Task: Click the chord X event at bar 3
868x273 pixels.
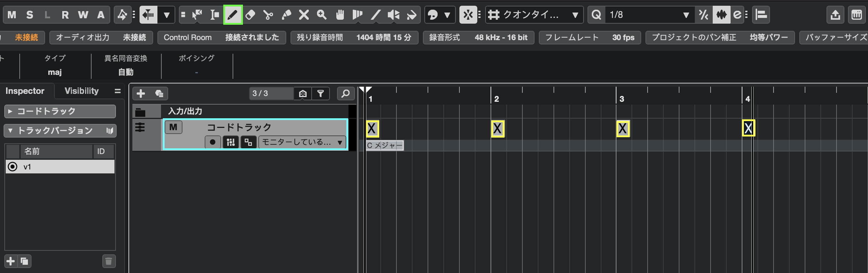Action: 623,129
